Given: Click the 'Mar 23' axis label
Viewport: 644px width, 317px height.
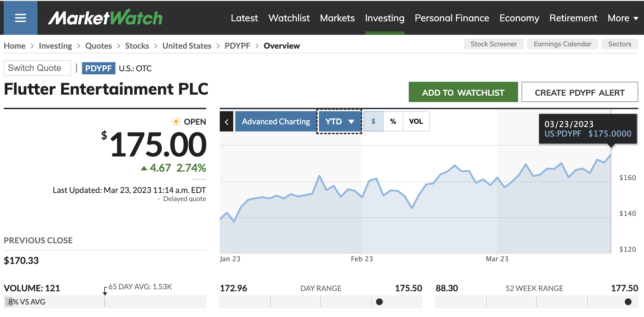Looking at the screenshot, I should 497,259.
